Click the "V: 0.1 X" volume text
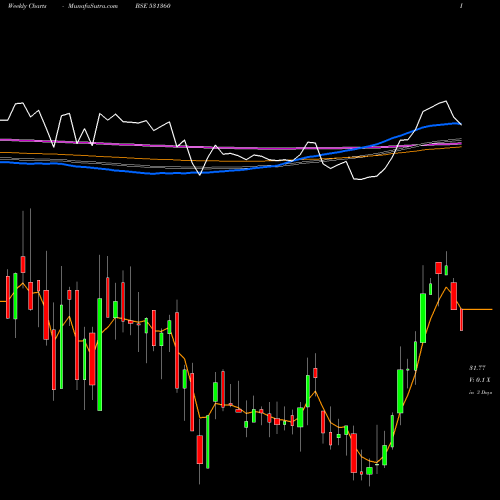 [479, 380]
